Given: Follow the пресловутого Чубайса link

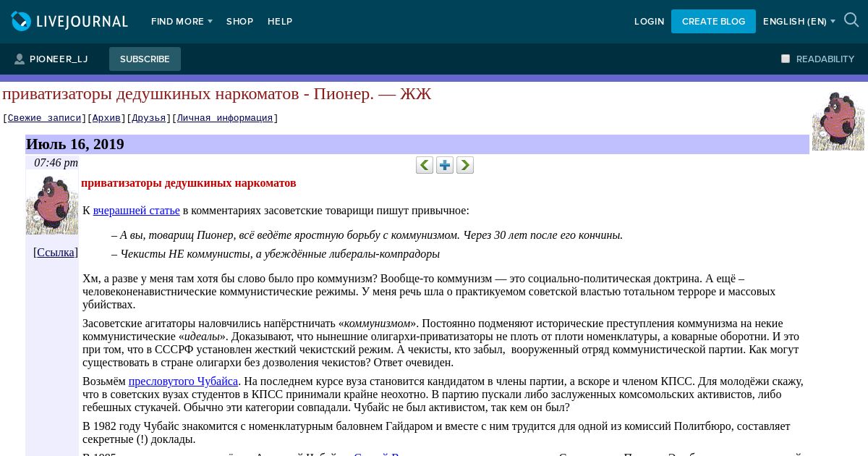Looking at the screenshot, I should tap(183, 381).
